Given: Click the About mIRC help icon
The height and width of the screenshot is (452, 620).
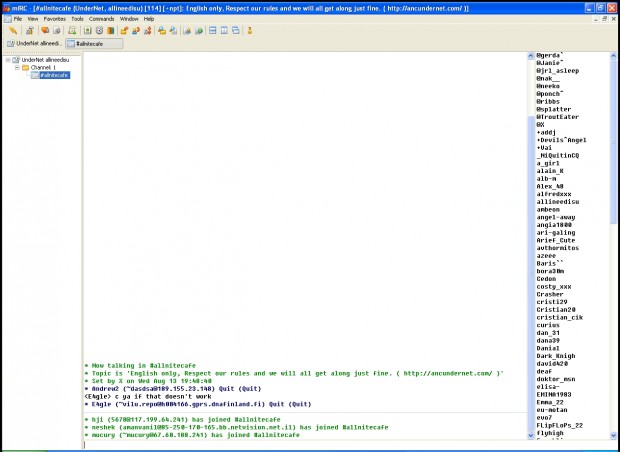Looking at the screenshot, I should point(250,30).
